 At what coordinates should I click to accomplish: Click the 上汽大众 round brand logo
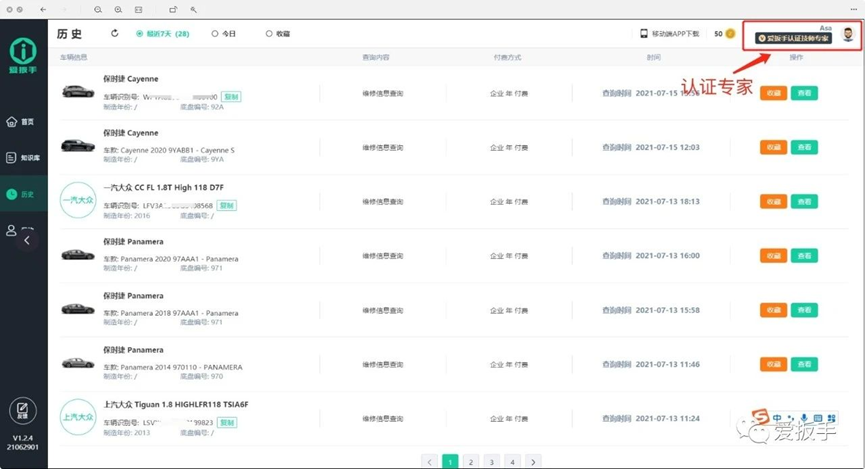78,417
